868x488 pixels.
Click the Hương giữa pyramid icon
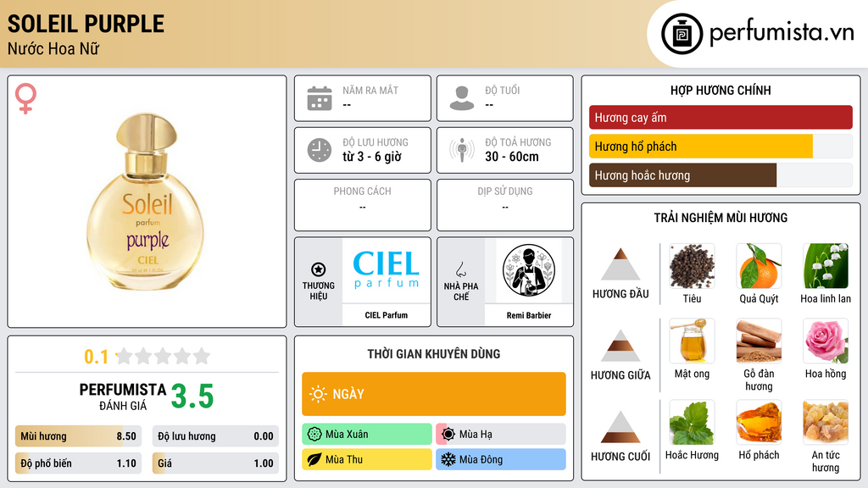click(x=620, y=346)
